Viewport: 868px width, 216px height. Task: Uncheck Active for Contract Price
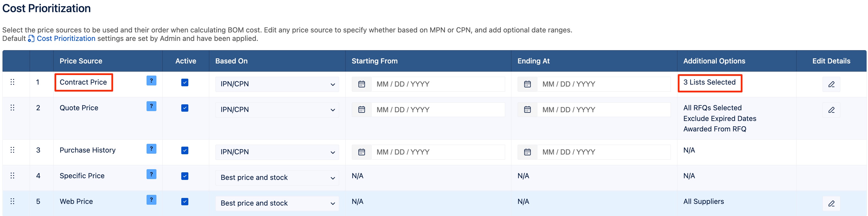tap(185, 82)
